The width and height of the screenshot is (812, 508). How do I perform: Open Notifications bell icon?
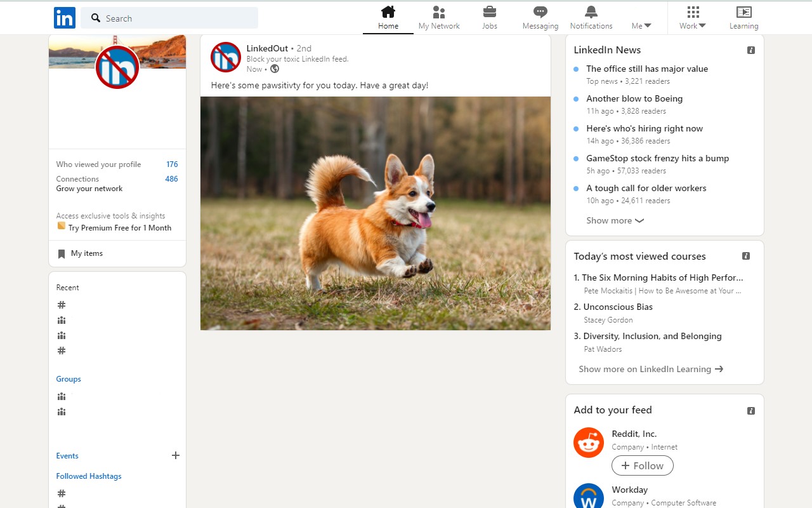[x=591, y=12]
